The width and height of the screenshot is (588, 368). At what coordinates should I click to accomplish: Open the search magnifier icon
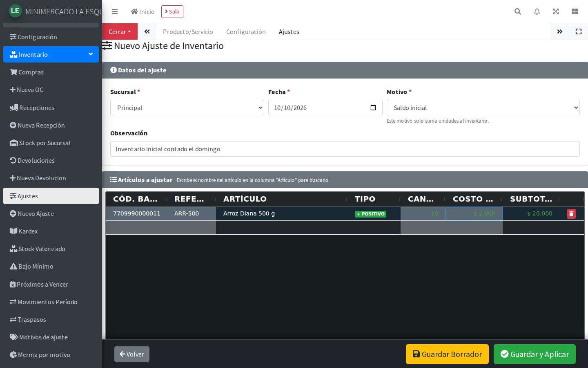pos(518,11)
